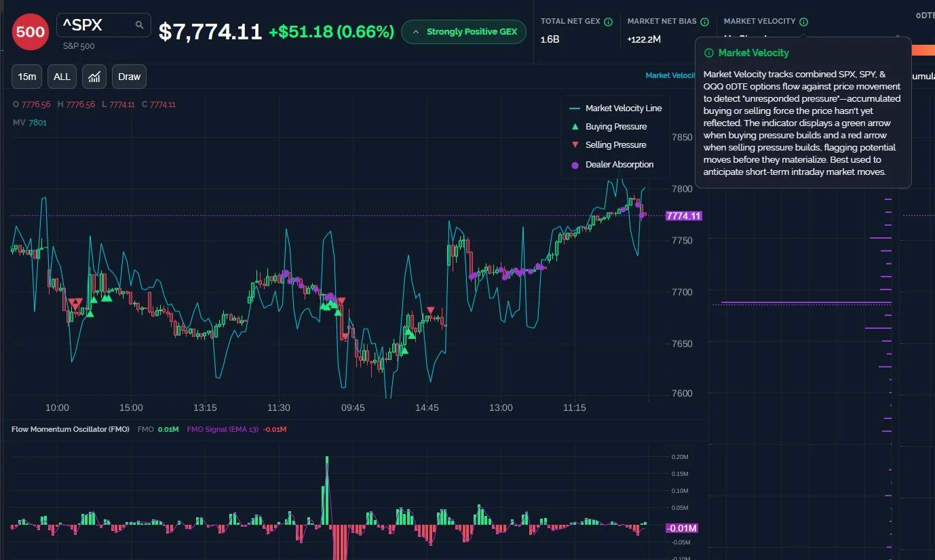
Task: Click the 7850 price axis label
Action: coord(681,138)
